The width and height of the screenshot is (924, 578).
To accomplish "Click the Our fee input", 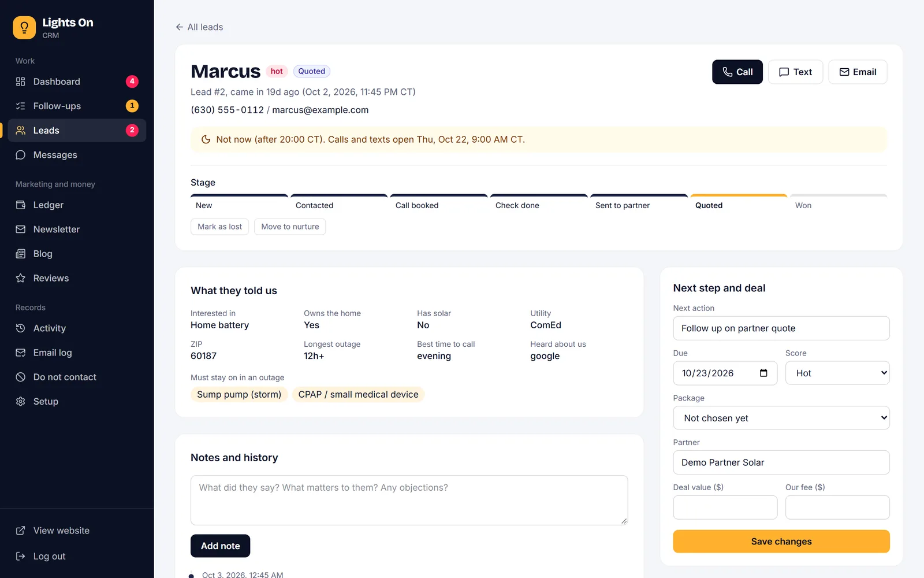I will point(837,507).
